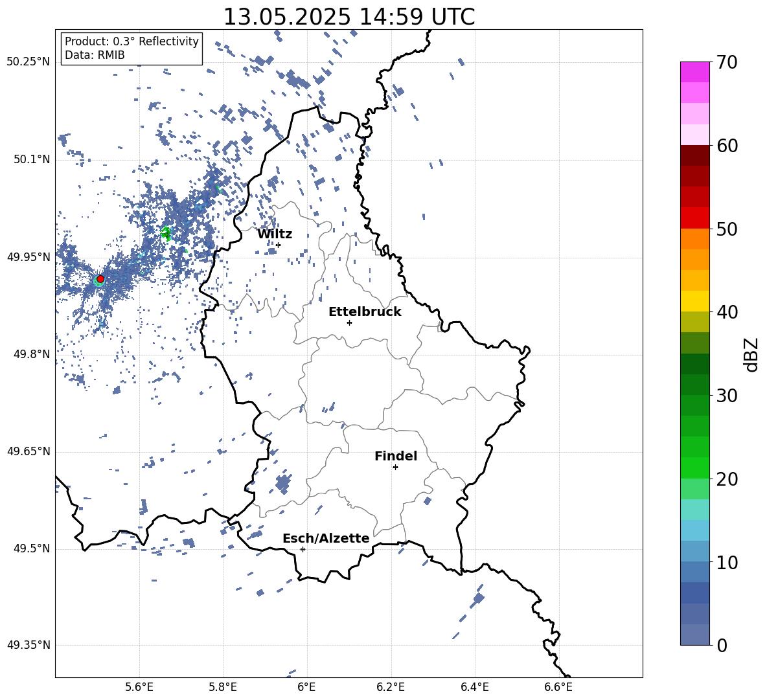The height and width of the screenshot is (700, 767).
Task: Click the 6.2°E longitude tick label
Action: (x=391, y=687)
